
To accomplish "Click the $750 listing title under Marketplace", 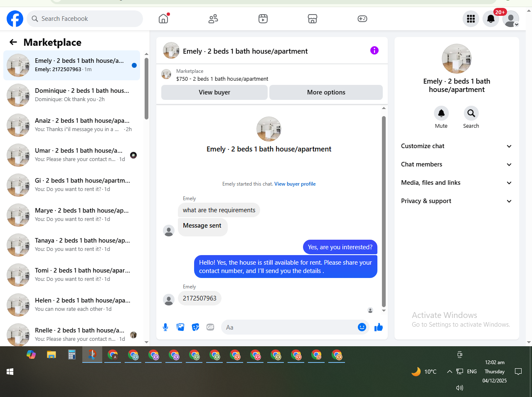I will click(x=222, y=79).
